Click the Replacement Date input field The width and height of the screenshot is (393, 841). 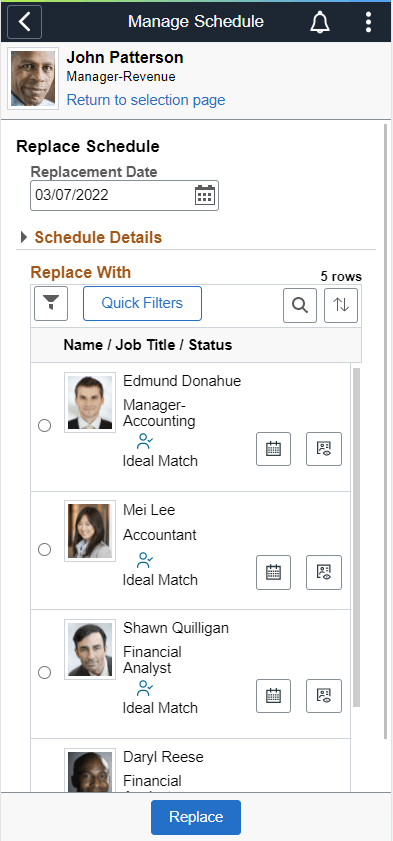pyautogui.click(x=124, y=195)
